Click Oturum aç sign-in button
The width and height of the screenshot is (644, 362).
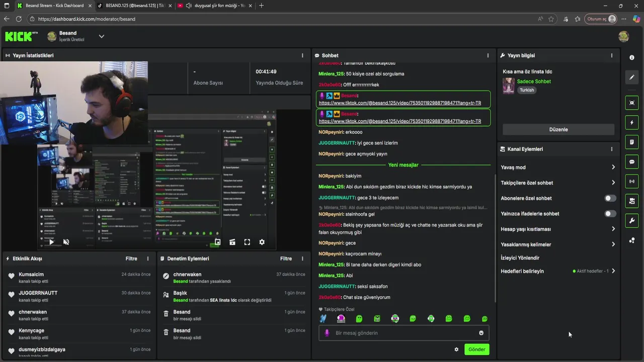click(601, 19)
